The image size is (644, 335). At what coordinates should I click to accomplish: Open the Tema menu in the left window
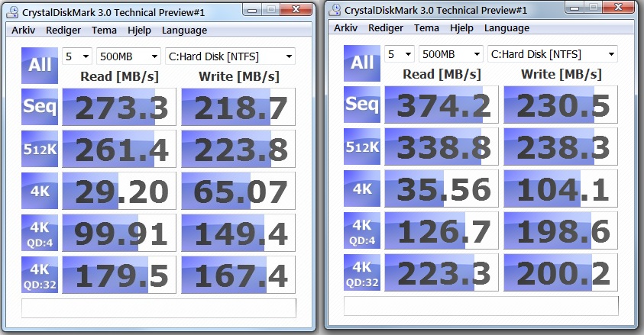pyautogui.click(x=104, y=31)
